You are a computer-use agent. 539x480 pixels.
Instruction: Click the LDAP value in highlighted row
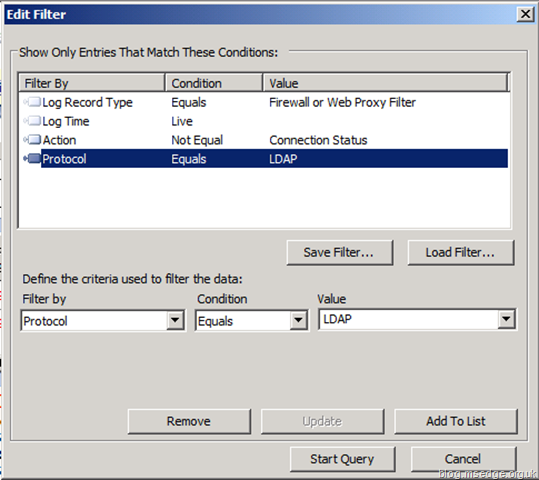click(x=283, y=159)
